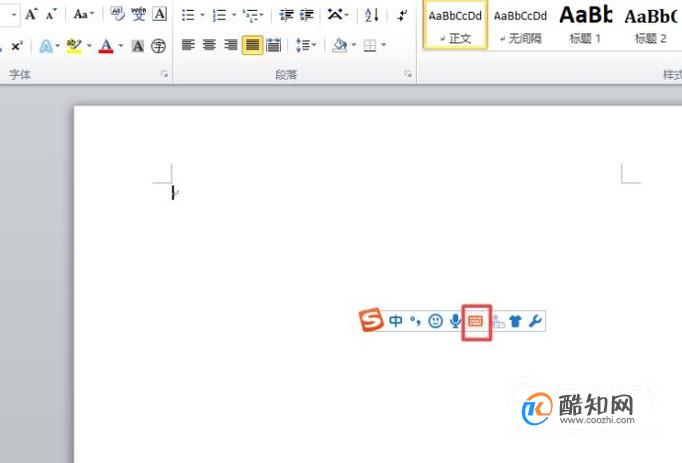Start Sogou voice input microphone
682x463 pixels.
point(455,321)
